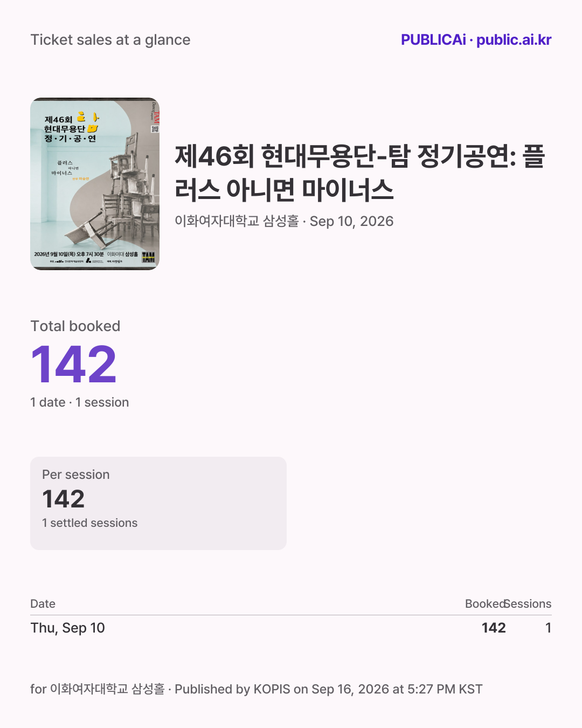
Task: Sort by the Sessions column header
Action: point(529,604)
